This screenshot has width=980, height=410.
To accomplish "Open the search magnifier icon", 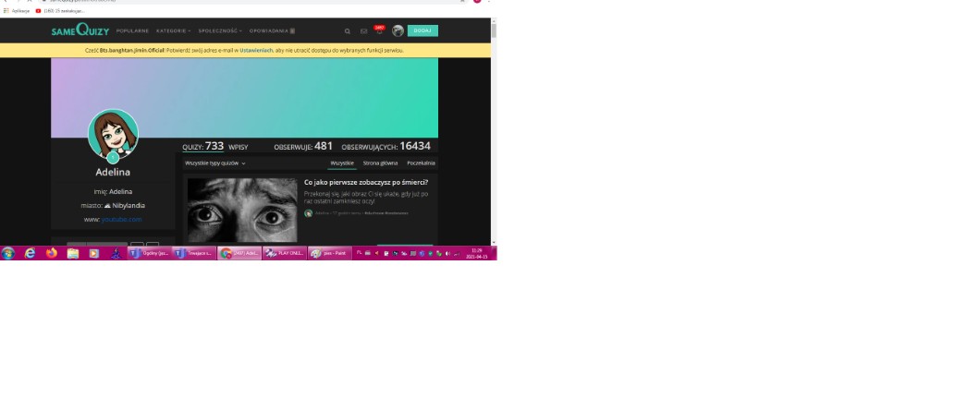I will pos(348,31).
